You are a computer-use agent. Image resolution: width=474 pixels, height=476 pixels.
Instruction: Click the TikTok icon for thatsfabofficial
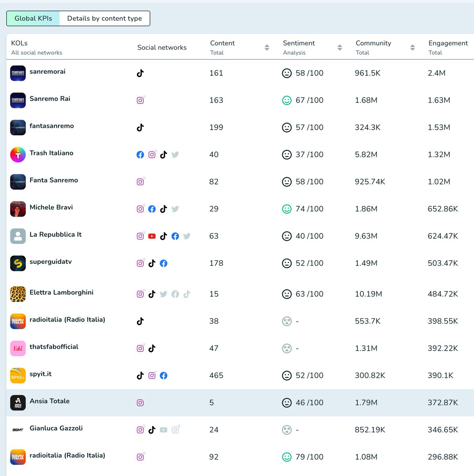(x=152, y=348)
